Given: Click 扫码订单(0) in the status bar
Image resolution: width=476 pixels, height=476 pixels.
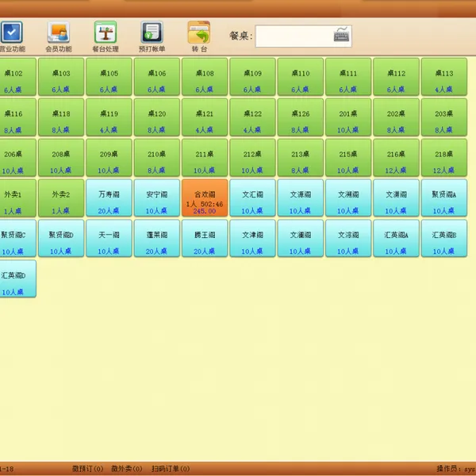Looking at the screenshot, I should coord(171,469).
